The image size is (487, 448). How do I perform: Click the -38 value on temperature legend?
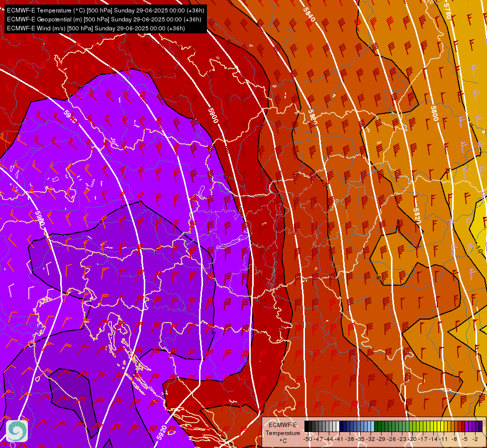[x=350, y=439]
